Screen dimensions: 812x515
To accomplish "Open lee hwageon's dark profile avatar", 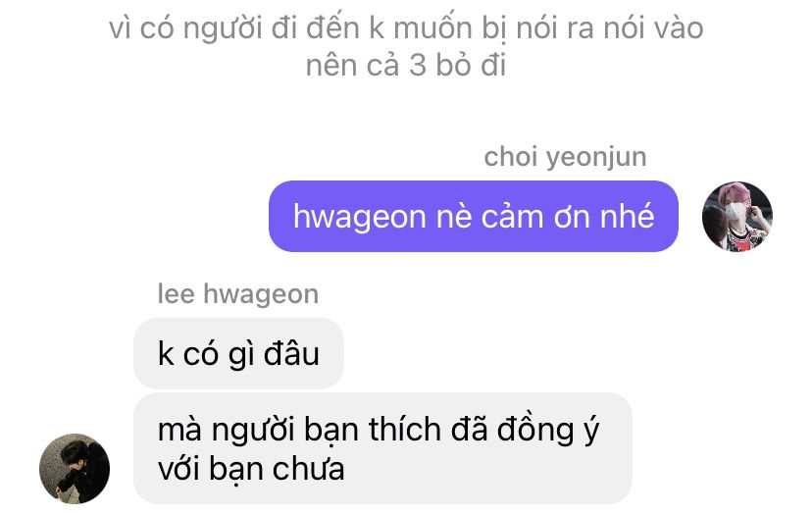I will coord(75,469).
